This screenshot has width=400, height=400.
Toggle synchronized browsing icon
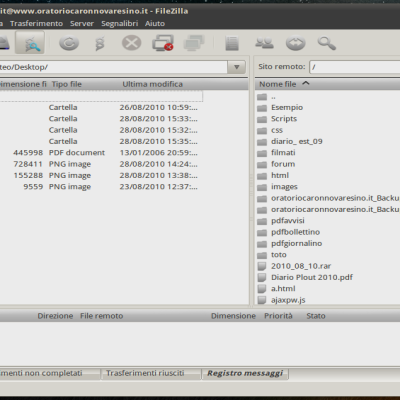(295, 43)
